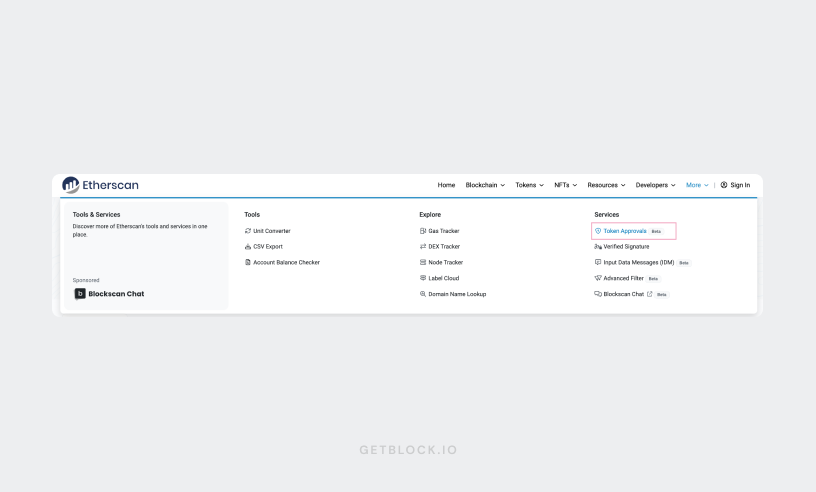The width and height of the screenshot is (816, 492).
Task: Expand the Blockchain dropdown menu
Action: pos(485,185)
